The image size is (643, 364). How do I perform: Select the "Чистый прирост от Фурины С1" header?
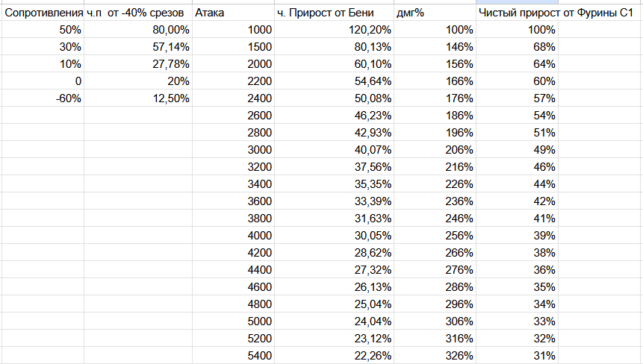click(x=556, y=13)
